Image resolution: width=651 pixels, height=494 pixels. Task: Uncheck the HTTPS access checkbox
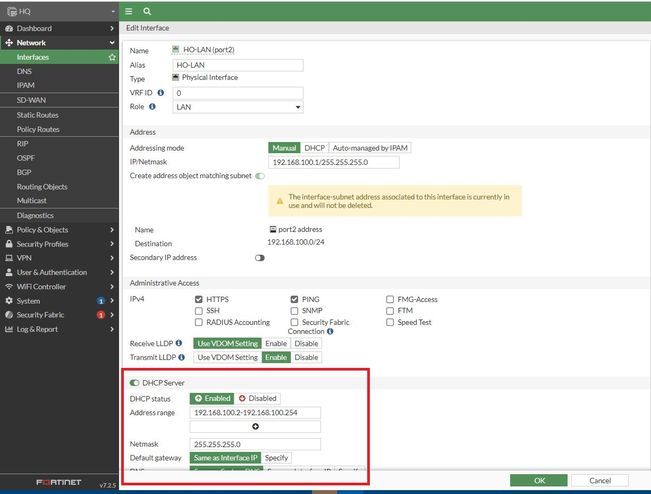(x=198, y=299)
